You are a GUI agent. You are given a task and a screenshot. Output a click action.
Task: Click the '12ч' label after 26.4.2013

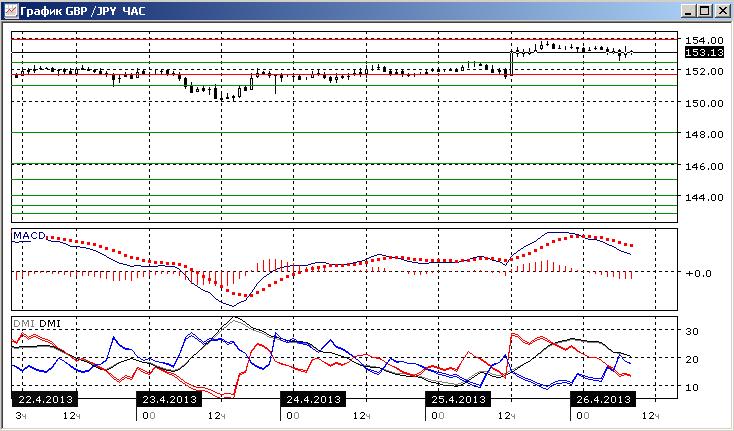(x=651, y=416)
